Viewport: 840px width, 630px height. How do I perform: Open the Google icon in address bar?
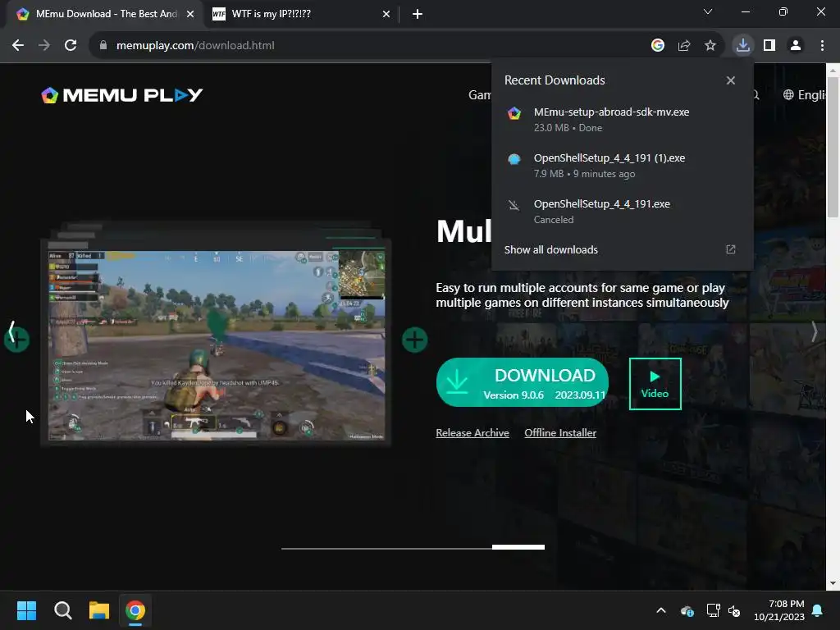(x=658, y=46)
